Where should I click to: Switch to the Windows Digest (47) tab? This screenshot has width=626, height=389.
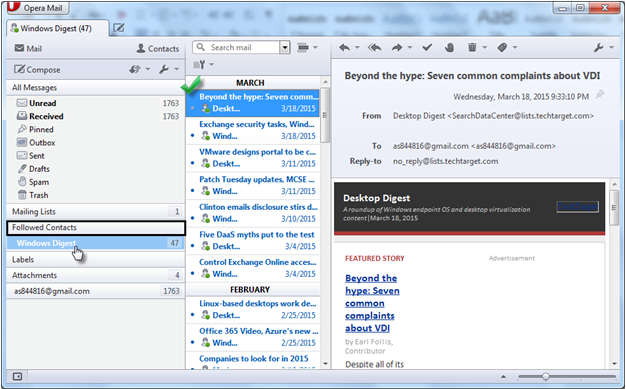click(x=57, y=28)
